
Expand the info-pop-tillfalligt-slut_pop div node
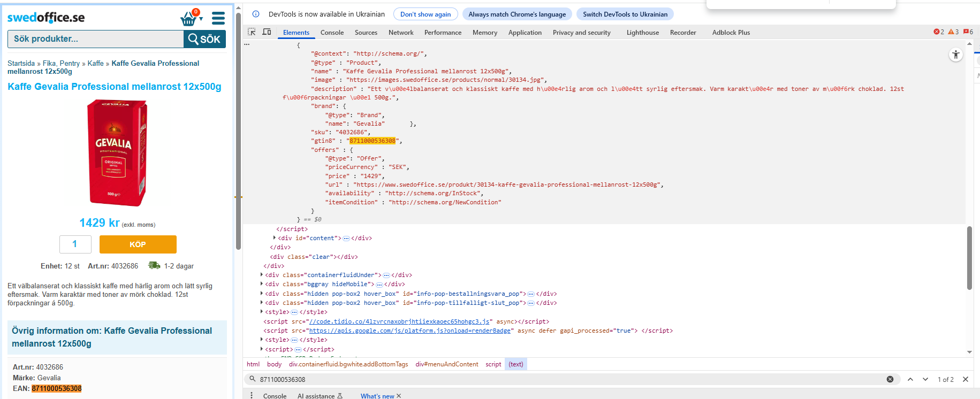coord(262,303)
